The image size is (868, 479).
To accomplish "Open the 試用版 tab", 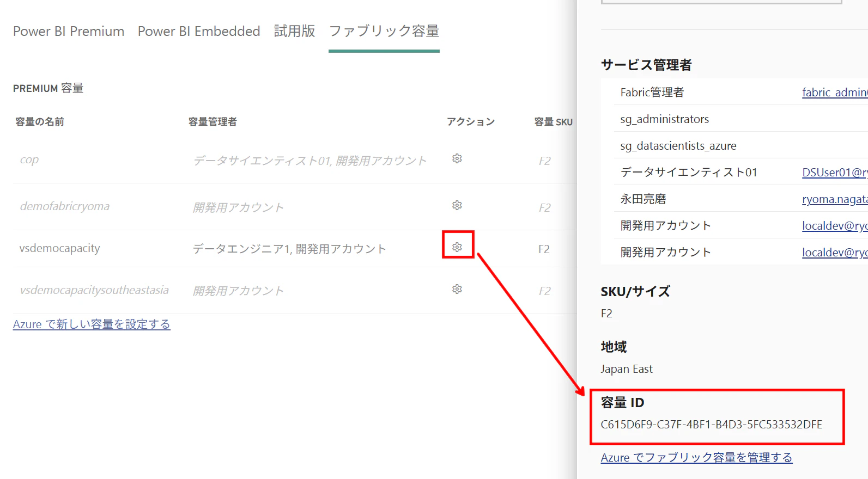I will 294,31.
